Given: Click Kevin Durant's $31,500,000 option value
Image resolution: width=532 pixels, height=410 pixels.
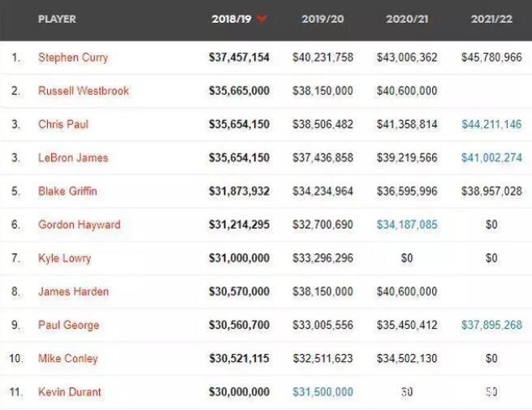Looking at the screenshot, I should (x=322, y=392).
